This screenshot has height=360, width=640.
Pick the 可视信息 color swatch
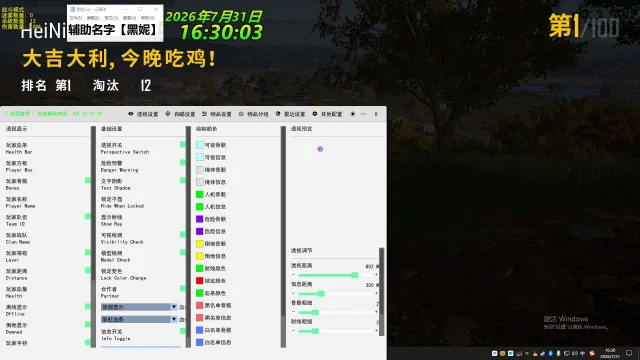pos(200,157)
